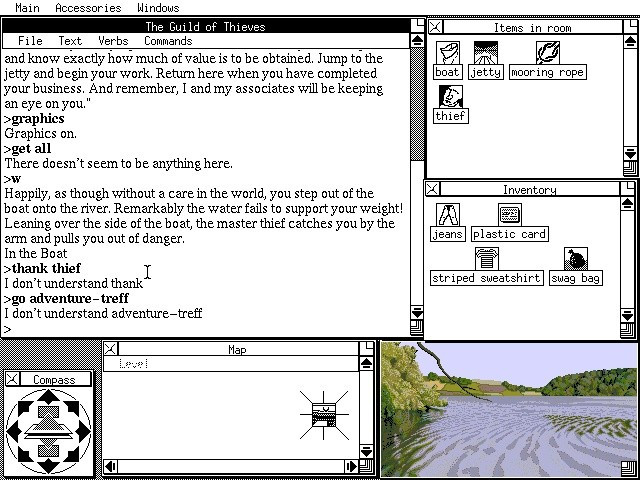Close the Compass window
The height and width of the screenshot is (480, 640).
[x=12, y=379]
